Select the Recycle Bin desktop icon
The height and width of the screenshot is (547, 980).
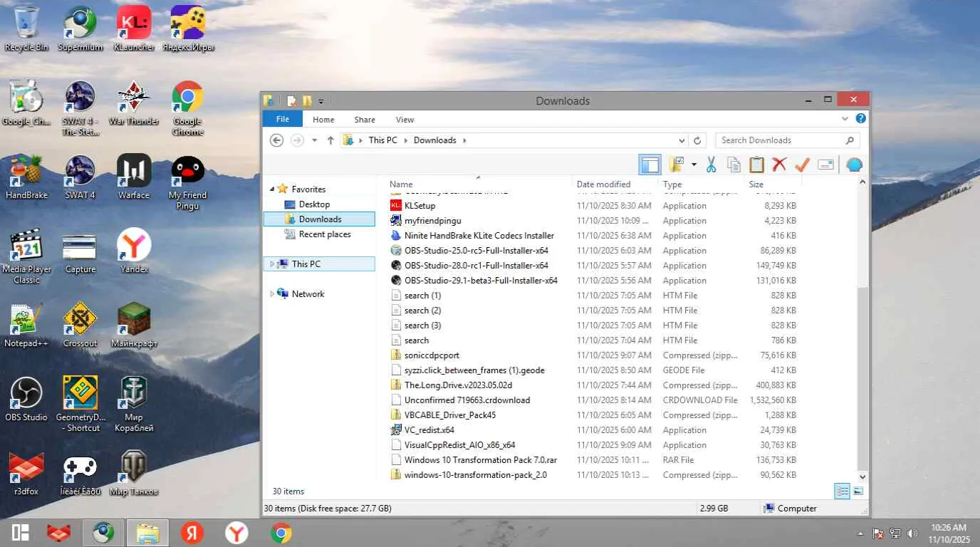(x=26, y=29)
